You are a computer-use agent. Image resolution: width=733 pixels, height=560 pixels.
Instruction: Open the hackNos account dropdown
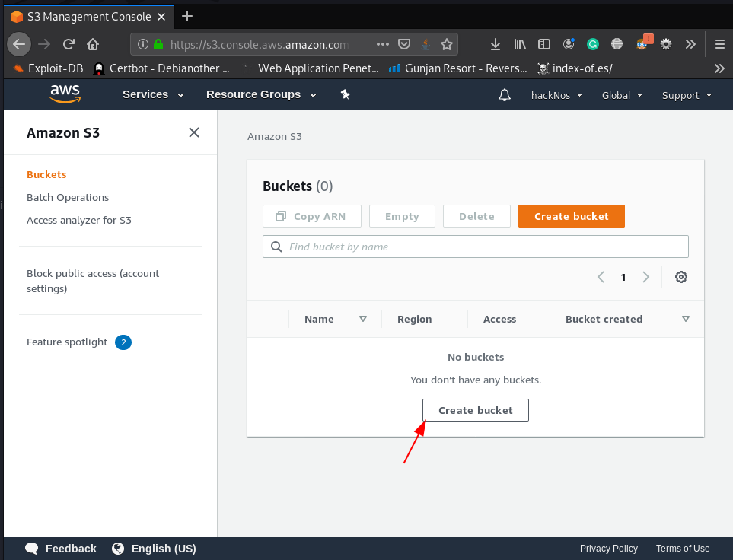click(556, 95)
